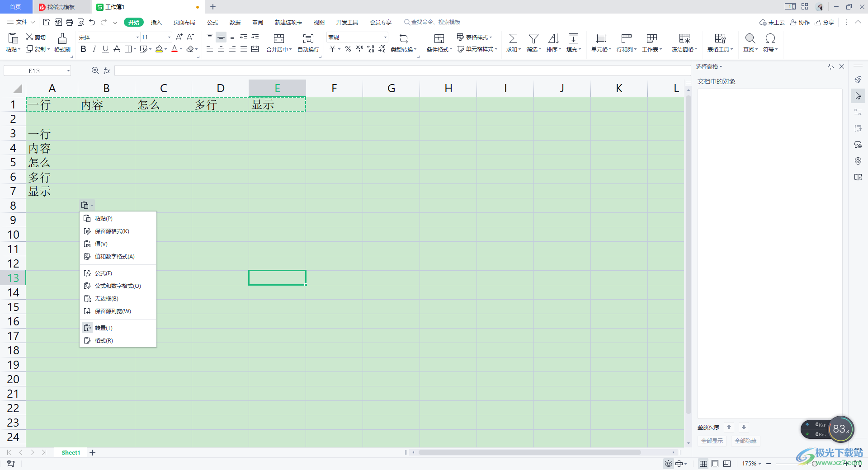This screenshot has height=470, width=868.
Task: Click the Find (查找) magnifier icon
Action: (750, 38)
